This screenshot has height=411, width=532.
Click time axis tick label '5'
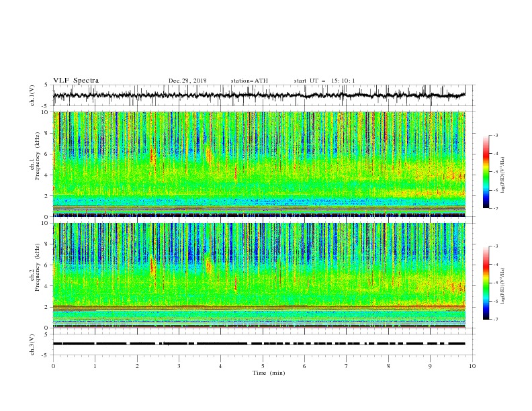point(263,366)
